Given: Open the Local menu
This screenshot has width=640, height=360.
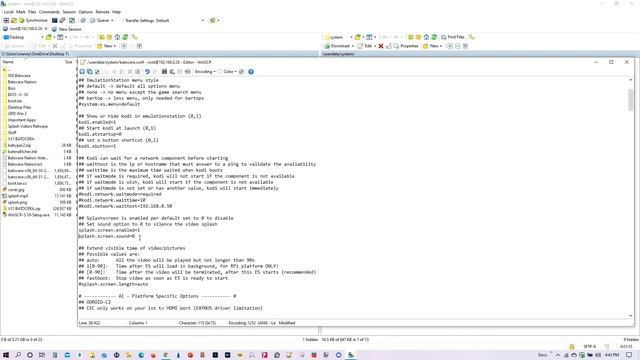Looking at the screenshot, I should (8, 12).
